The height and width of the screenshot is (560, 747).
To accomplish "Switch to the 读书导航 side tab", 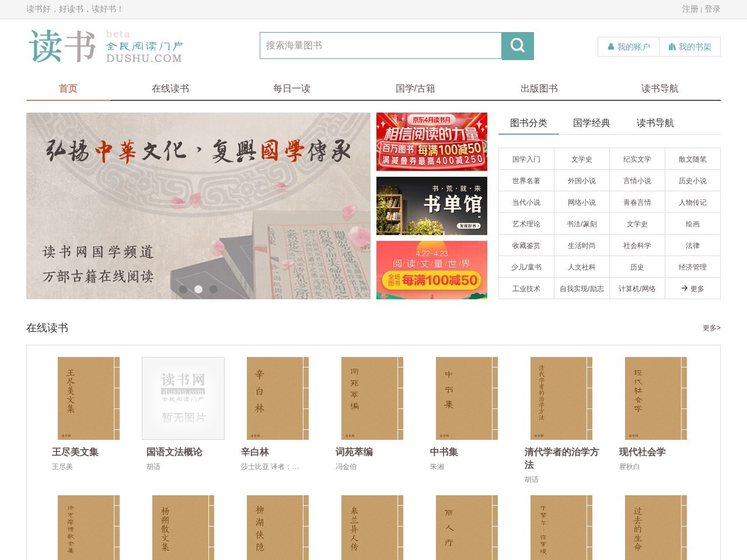I will coord(655,123).
